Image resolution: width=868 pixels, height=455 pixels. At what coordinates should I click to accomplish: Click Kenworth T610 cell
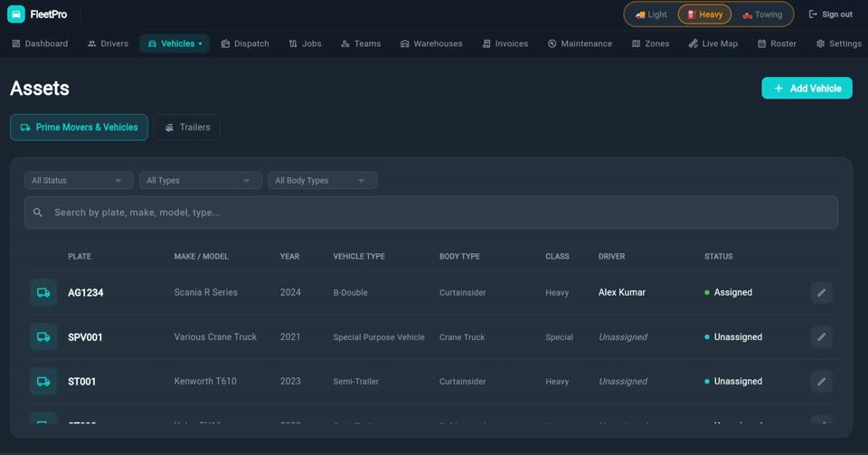coord(205,381)
